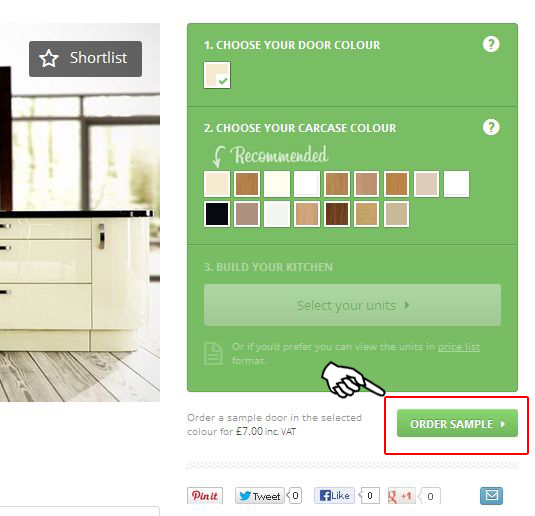The width and height of the screenshot is (535, 516).
Task: Click the Google +1 button
Action: click(402, 496)
